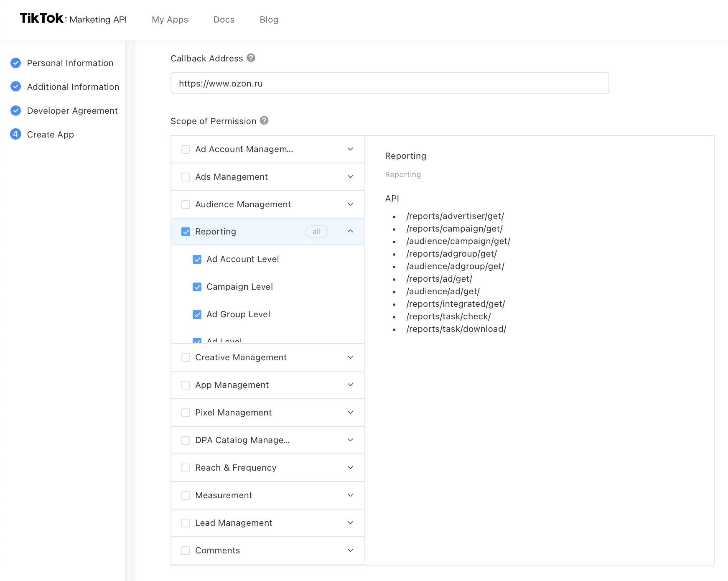Expand the Audience Management section
The height and width of the screenshot is (581, 728).
pyautogui.click(x=350, y=204)
